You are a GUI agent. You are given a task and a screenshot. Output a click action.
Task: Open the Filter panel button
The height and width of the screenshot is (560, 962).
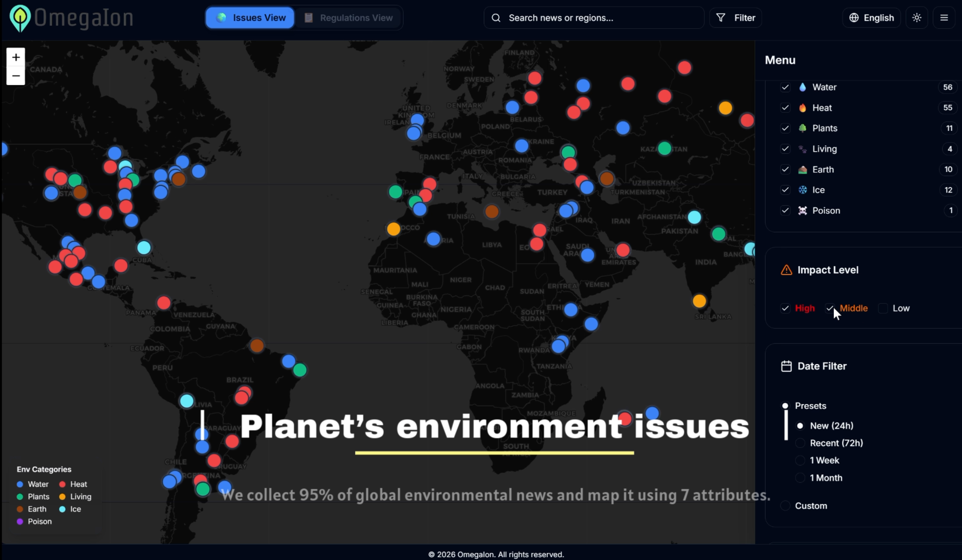pos(735,18)
